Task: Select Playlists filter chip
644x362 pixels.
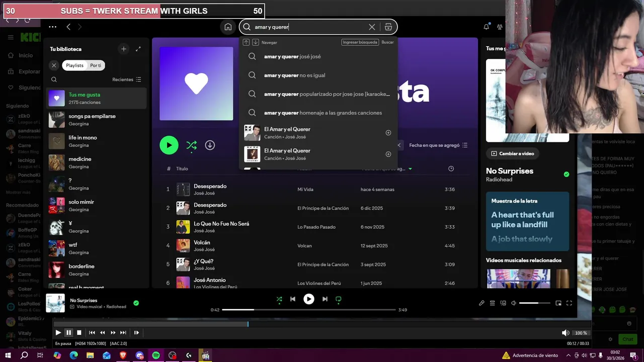Action: coord(74,65)
